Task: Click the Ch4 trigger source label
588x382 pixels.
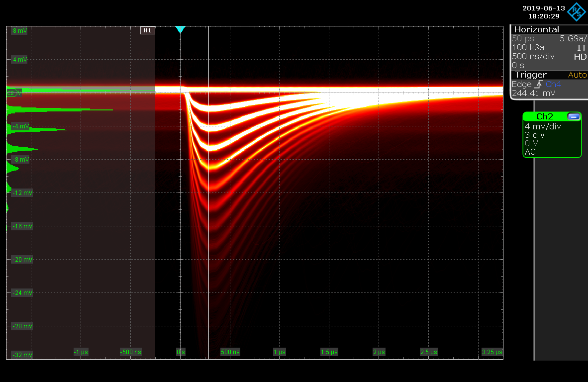Action: (x=553, y=84)
